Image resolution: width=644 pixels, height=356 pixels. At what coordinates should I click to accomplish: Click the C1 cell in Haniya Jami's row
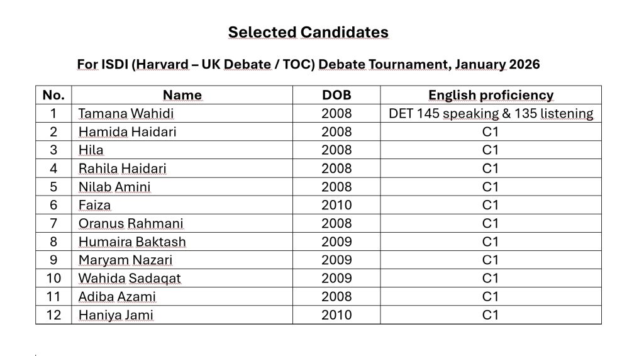[491, 315]
